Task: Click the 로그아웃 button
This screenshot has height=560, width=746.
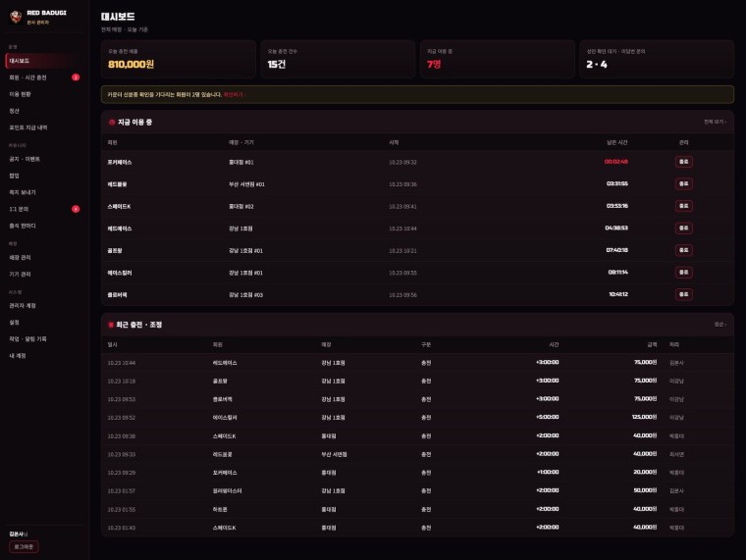Action: pos(24,546)
